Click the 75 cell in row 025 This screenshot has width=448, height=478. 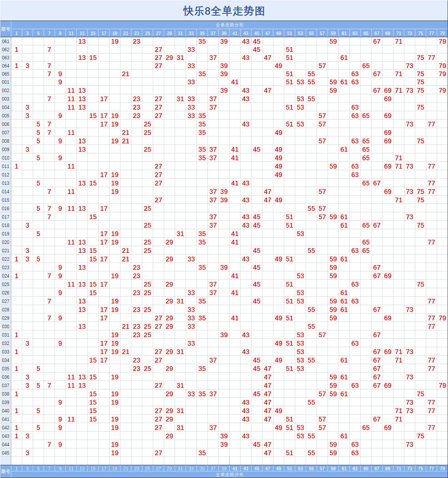[421, 284]
